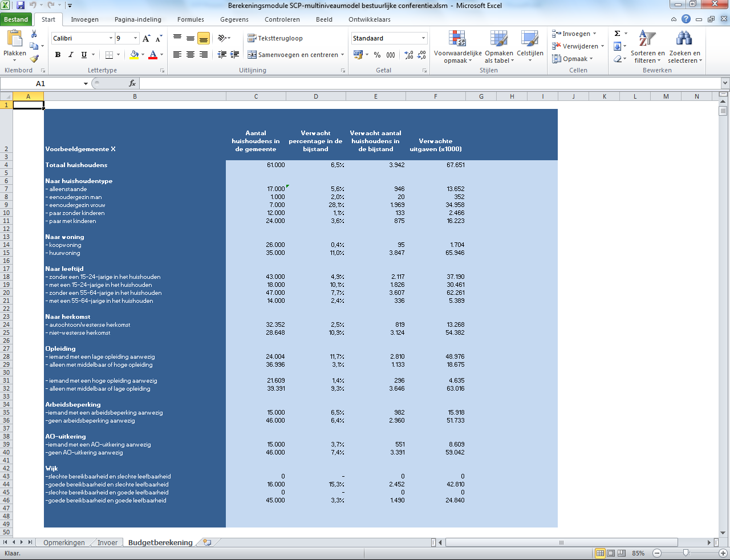Click the percent style icon
Image resolution: width=730 pixels, height=560 pixels.
377,55
